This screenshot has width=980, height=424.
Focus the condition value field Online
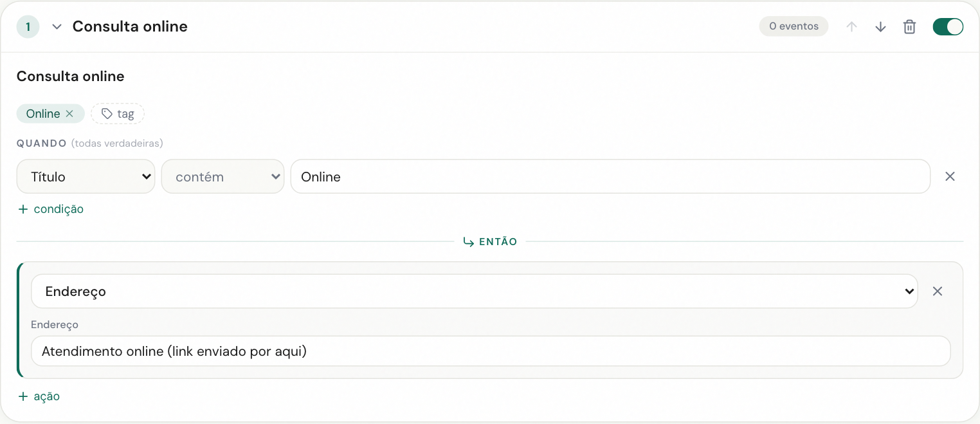click(x=610, y=176)
